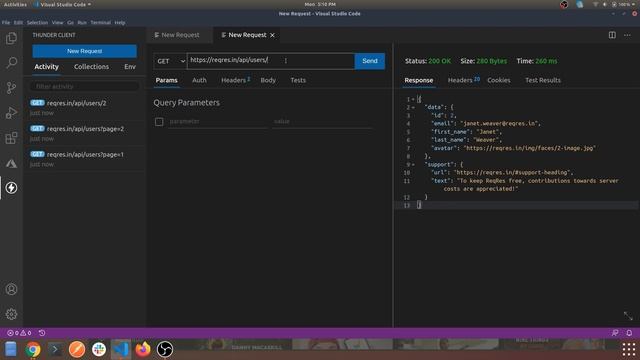Open the Manage gear icon
The height and width of the screenshot is (360, 640).
11,314
